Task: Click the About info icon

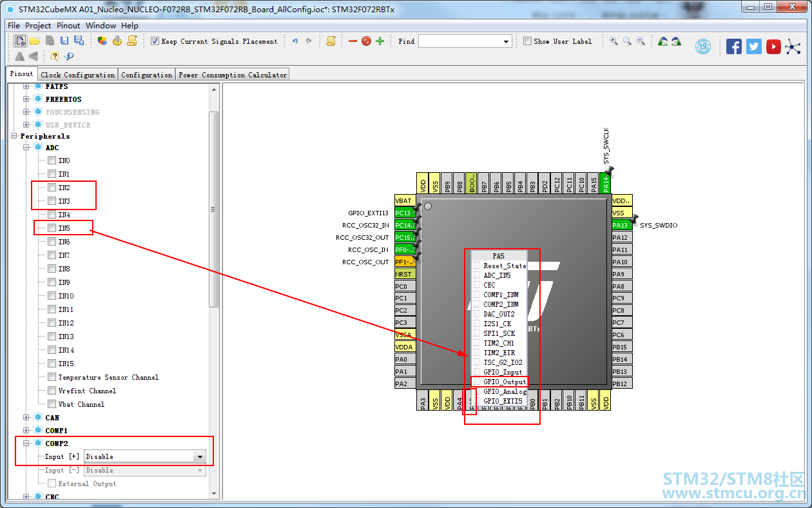Action: (x=69, y=56)
